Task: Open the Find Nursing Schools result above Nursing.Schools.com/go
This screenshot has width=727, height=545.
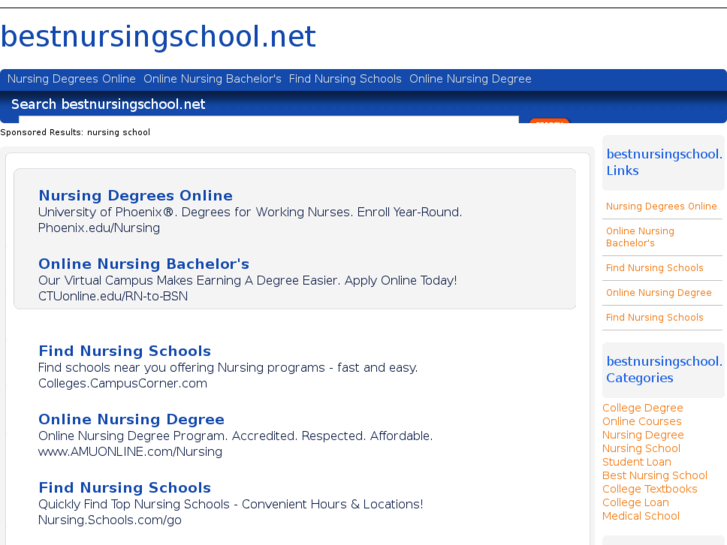Action: pos(125,487)
